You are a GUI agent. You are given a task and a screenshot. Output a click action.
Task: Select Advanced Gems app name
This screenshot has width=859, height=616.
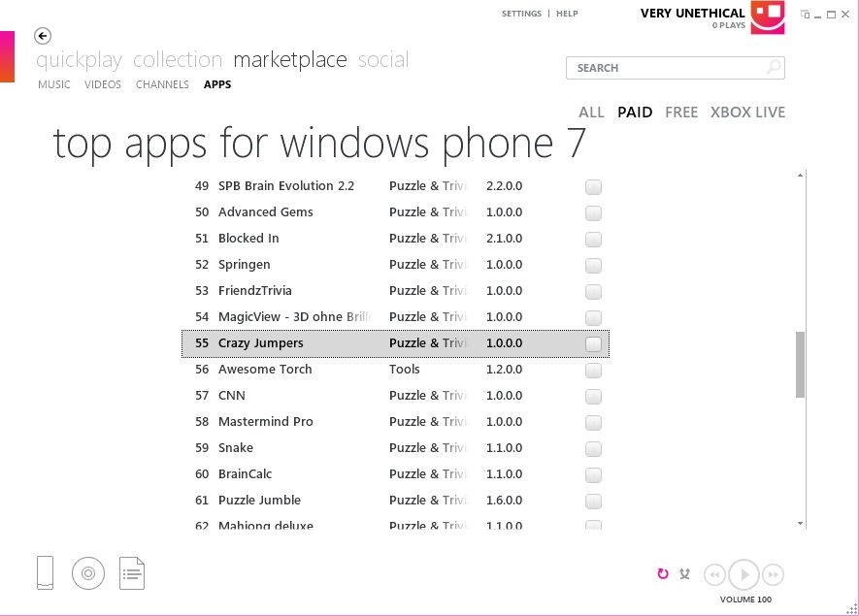(x=265, y=211)
